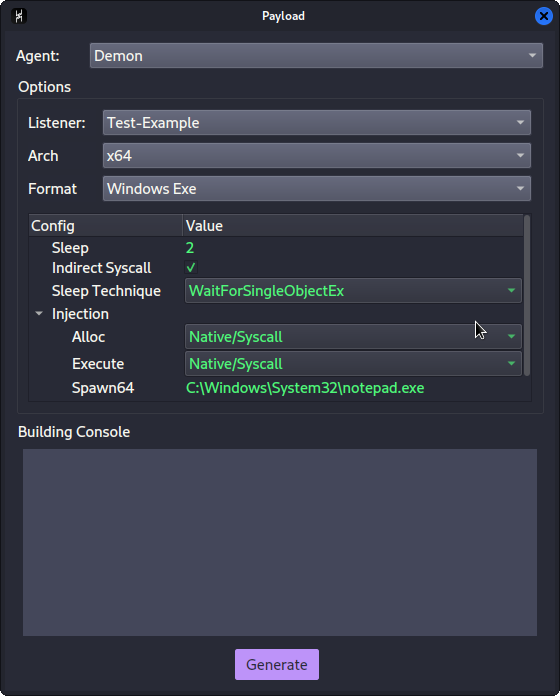Screen dimensions: 560x696
Task: Click inside the Building Console area
Action: coord(280,542)
